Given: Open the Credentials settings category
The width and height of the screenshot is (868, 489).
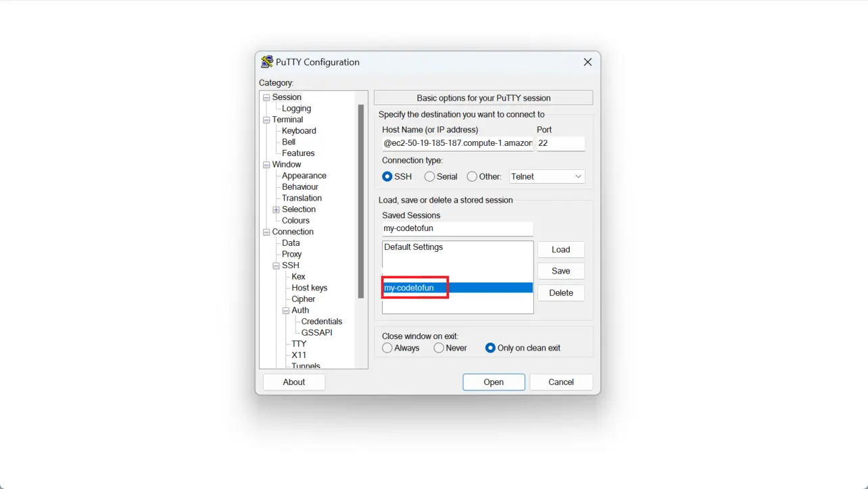Looking at the screenshot, I should click(x=322, y=321).
